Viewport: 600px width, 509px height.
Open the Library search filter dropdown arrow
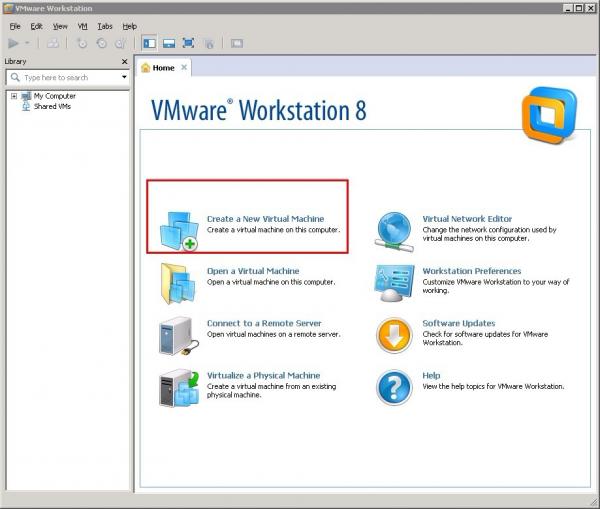[124, 77]
